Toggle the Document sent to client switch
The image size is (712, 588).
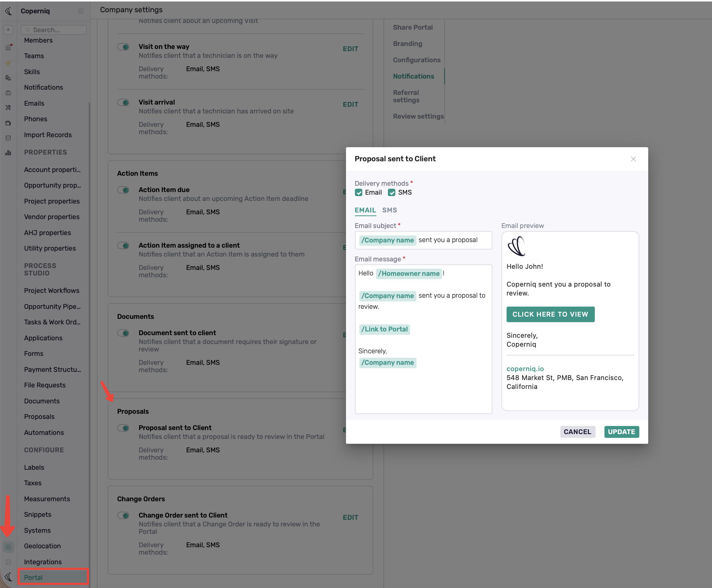[123, 333]
